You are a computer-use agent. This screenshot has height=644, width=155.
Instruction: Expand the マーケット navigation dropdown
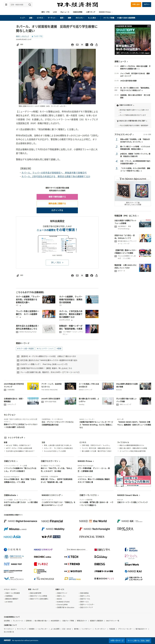pos(52,18)
